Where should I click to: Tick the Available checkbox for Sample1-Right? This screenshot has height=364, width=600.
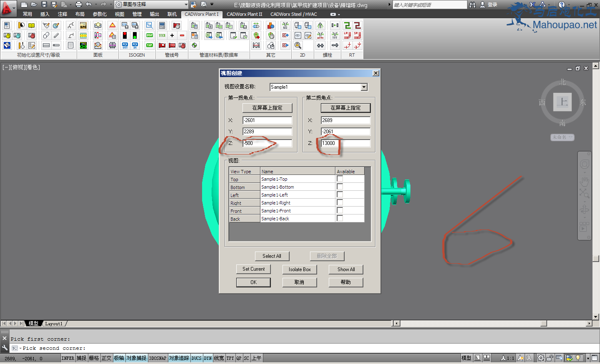[340, 202]
